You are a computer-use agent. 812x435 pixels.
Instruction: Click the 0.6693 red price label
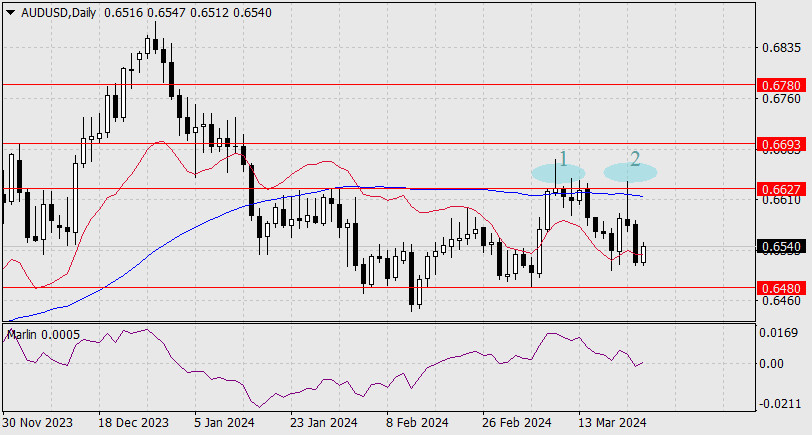[782, 144]
